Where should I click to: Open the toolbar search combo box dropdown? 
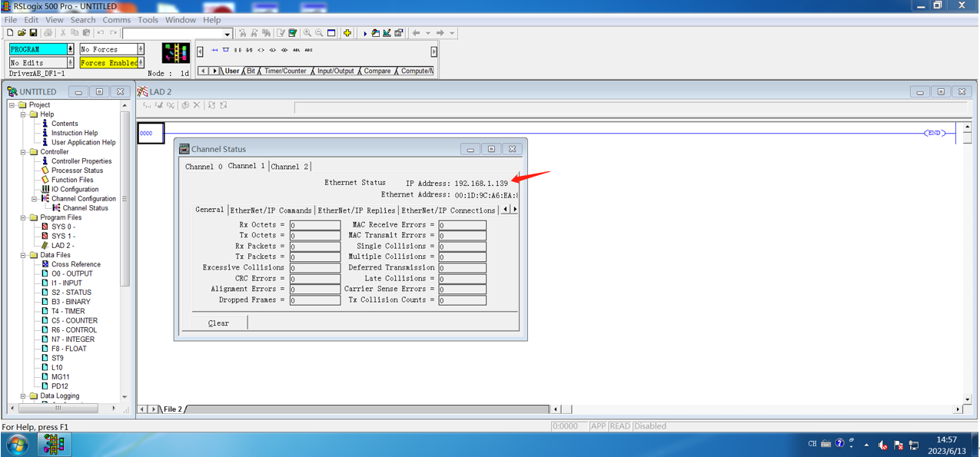(228, 34)
